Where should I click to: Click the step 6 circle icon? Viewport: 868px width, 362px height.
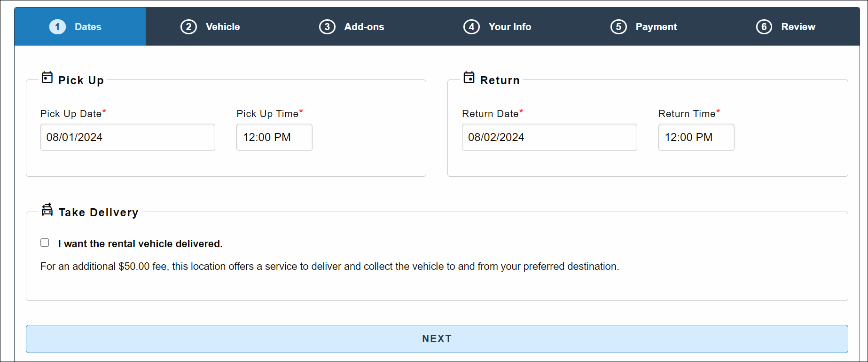(x=764, y=27)
